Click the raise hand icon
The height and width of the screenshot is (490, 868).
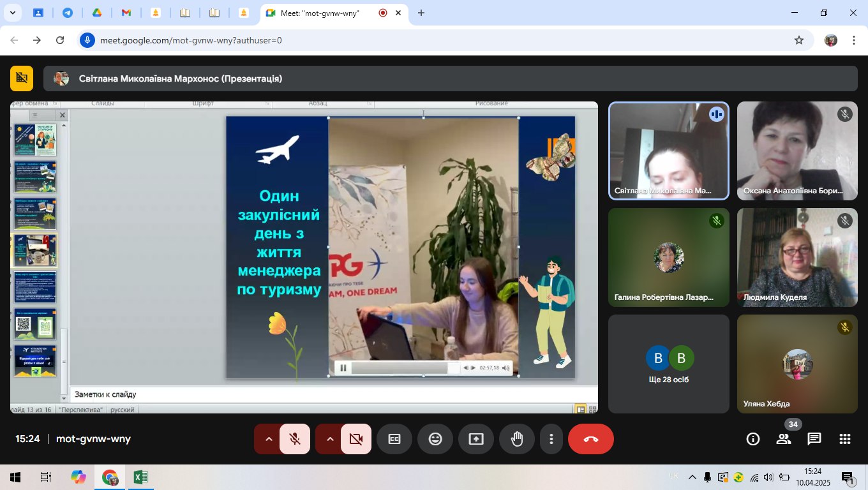[517, 439]
